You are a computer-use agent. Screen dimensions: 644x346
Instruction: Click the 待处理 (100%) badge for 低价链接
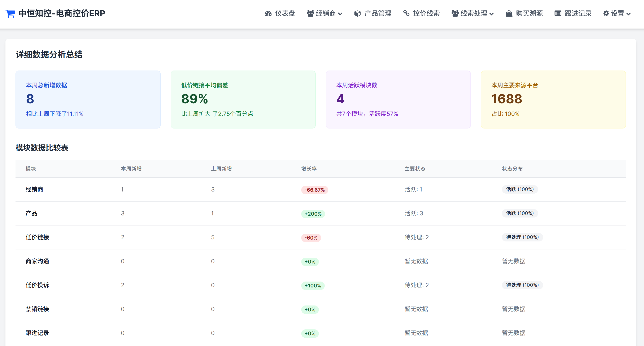point(522,237)
